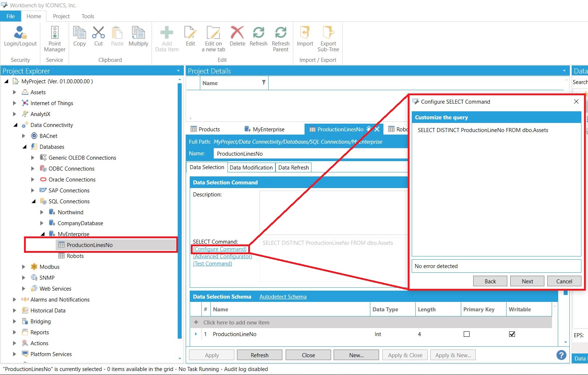Switch to the Products tab
This screenshot has height=375, width=588.
[x=205, y=129]
